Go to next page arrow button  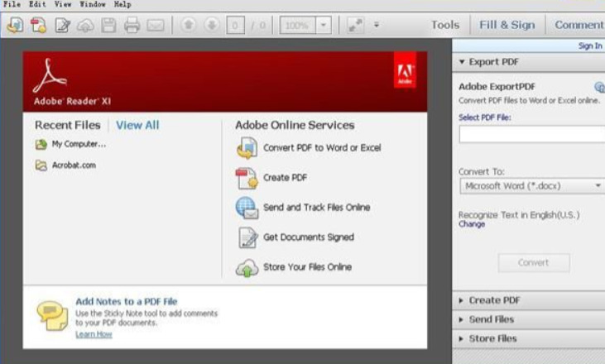pyautogui.click(x=212, y=25)
